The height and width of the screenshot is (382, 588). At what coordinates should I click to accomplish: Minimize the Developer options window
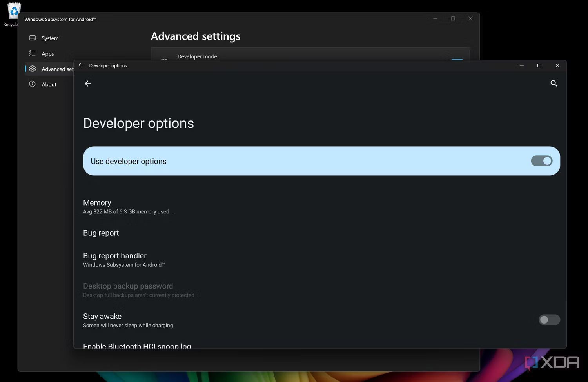click(521, 65)
